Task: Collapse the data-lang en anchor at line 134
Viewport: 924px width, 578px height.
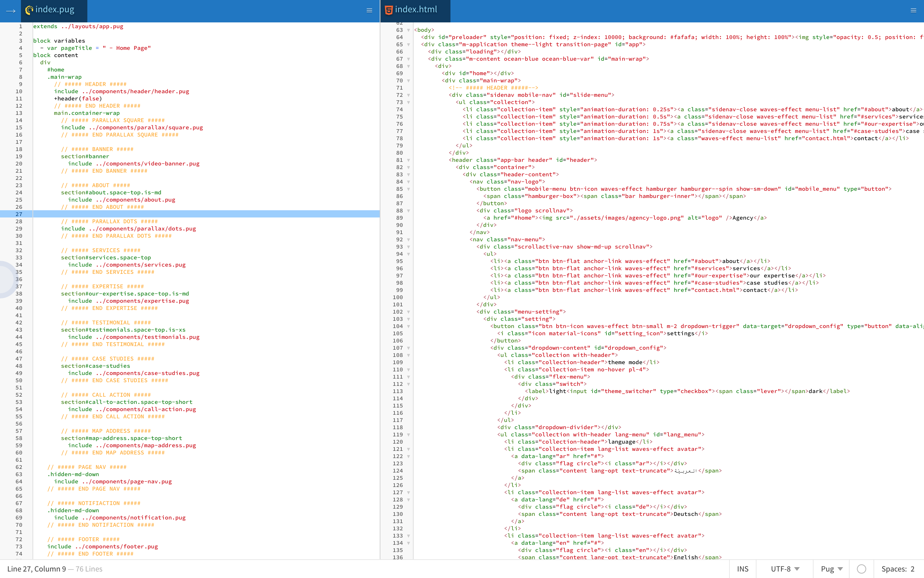Action: pos(409,543)
